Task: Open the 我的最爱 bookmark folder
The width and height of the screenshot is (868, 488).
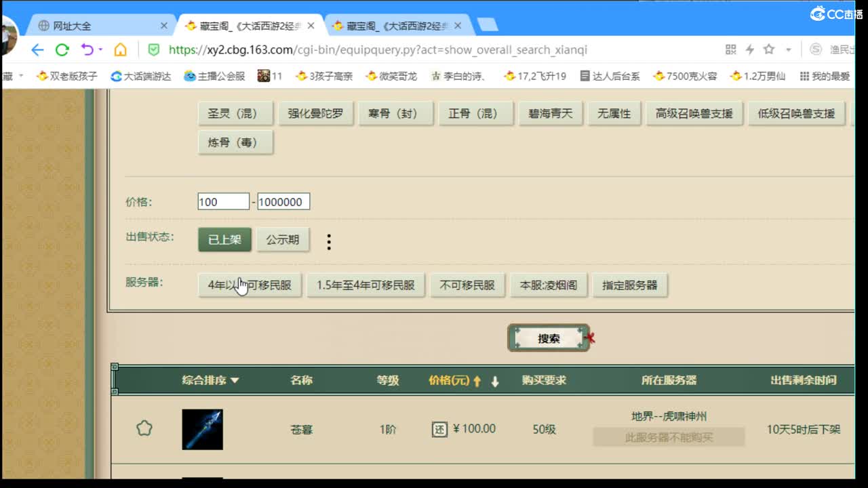Action: (825, 76)
